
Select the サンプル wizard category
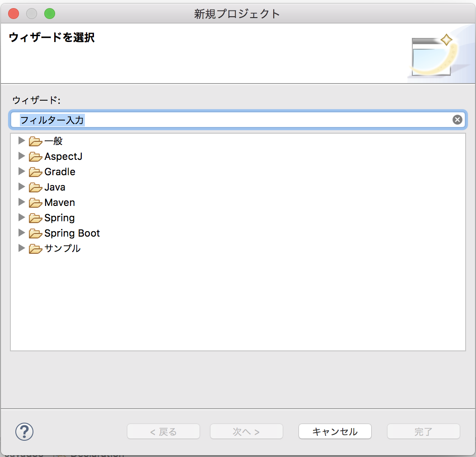62,248
